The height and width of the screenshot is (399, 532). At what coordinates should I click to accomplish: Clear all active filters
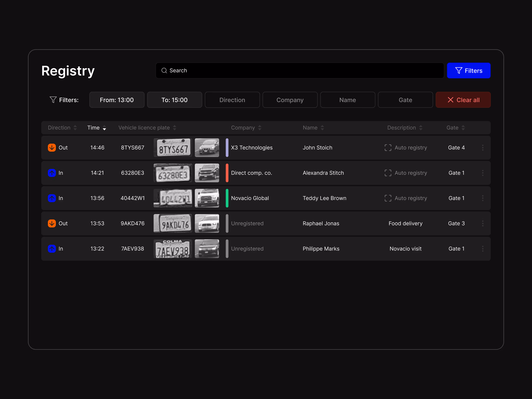[463, 100]
